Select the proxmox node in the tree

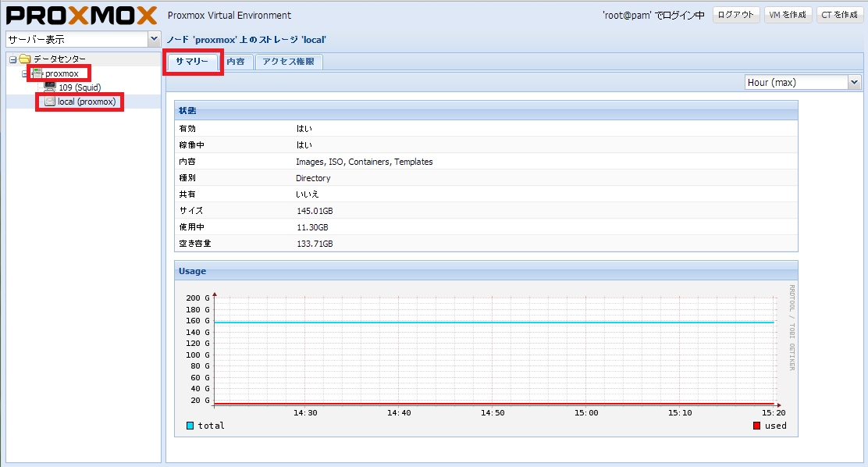[62, 73]
